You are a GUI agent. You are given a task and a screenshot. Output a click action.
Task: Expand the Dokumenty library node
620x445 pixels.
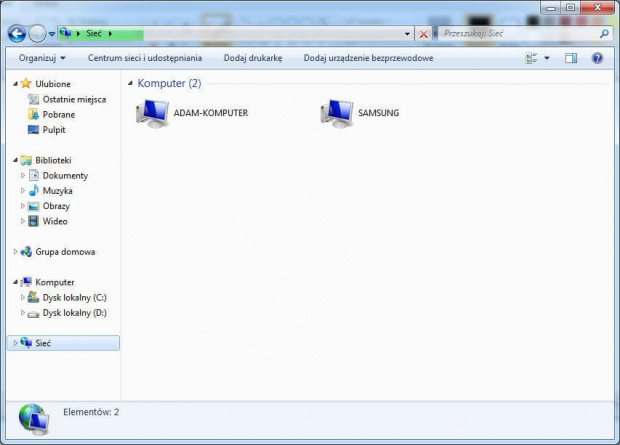pyautogui.click(x=23, y=175)
